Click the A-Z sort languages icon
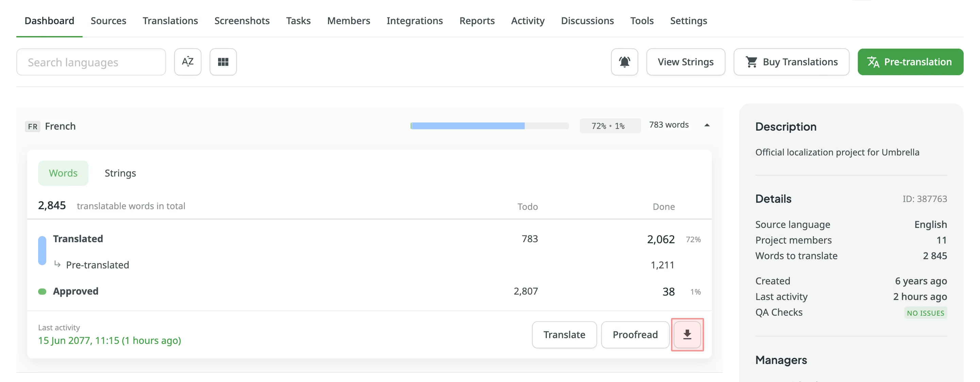Screen dimensions: 980x382 click(x=187, y=62)
